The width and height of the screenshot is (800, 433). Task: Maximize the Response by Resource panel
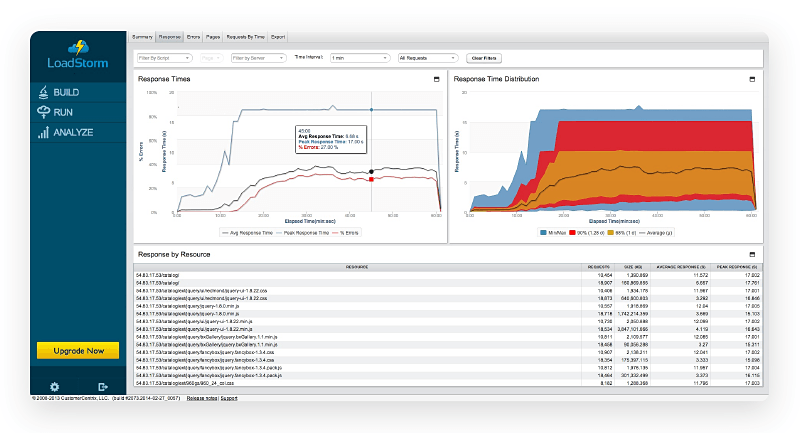click(x=752, y=254)
